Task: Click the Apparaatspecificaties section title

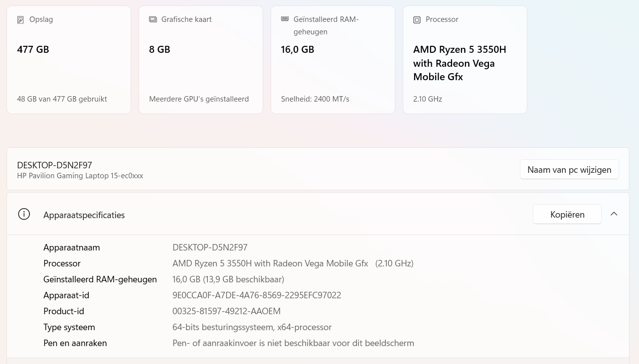Action: pos(84,215)
